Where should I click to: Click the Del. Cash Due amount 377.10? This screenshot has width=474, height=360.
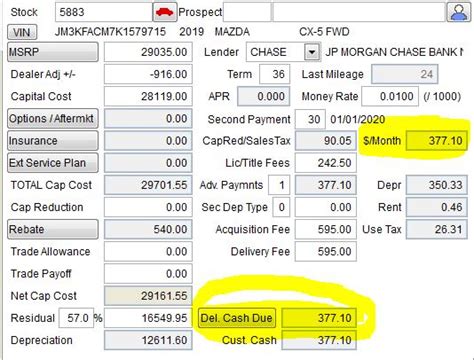coord(319,318)
